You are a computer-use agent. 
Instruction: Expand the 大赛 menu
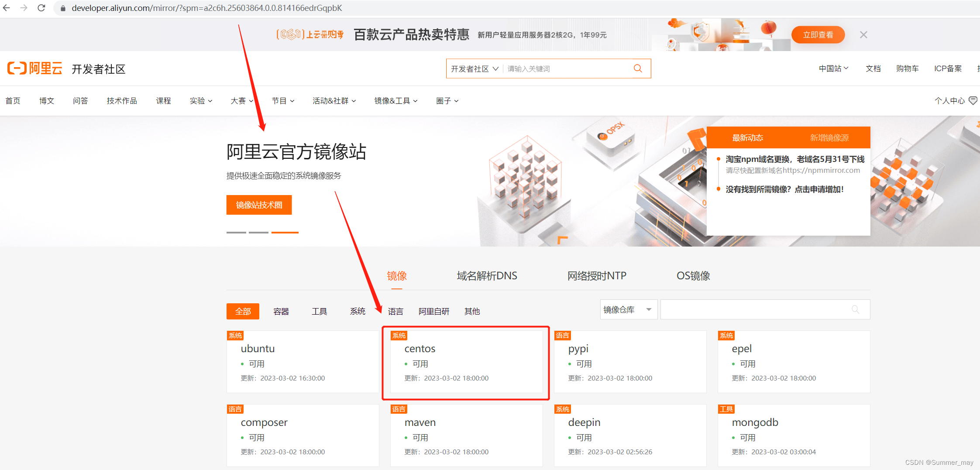point(242,101)
